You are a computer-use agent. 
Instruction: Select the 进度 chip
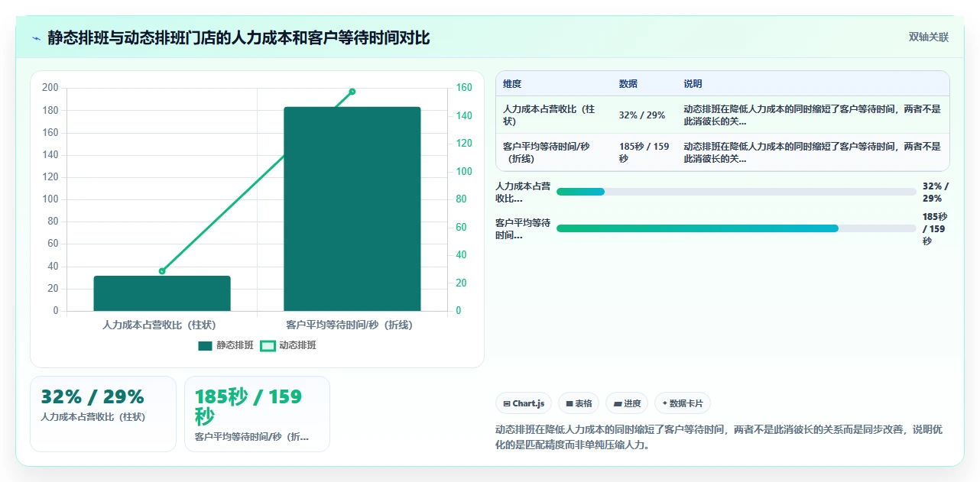pos(626,403)
